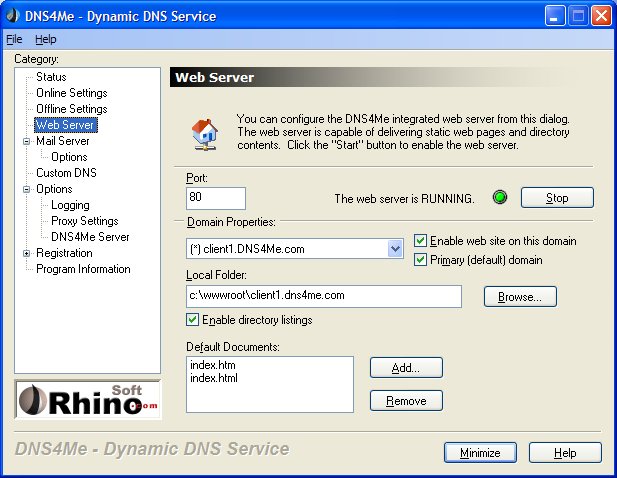Select index.htm in Default Documents
Screen dimensions: 617x478
tap(213, 365)
